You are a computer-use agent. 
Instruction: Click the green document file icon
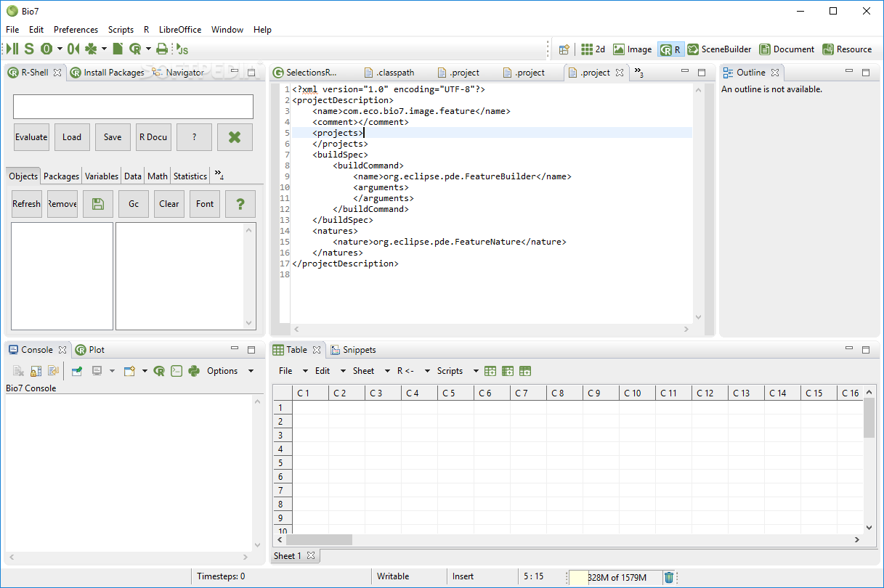click(118, 49)
